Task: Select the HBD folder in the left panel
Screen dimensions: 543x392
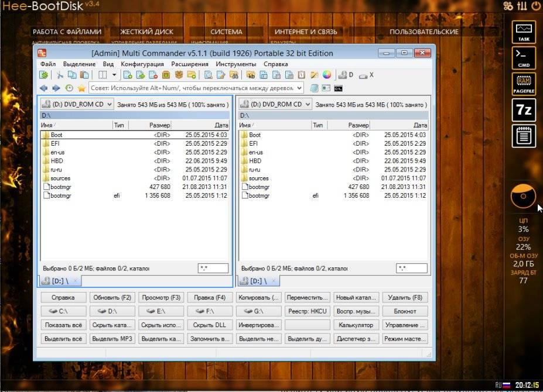Action: point(134,161)
